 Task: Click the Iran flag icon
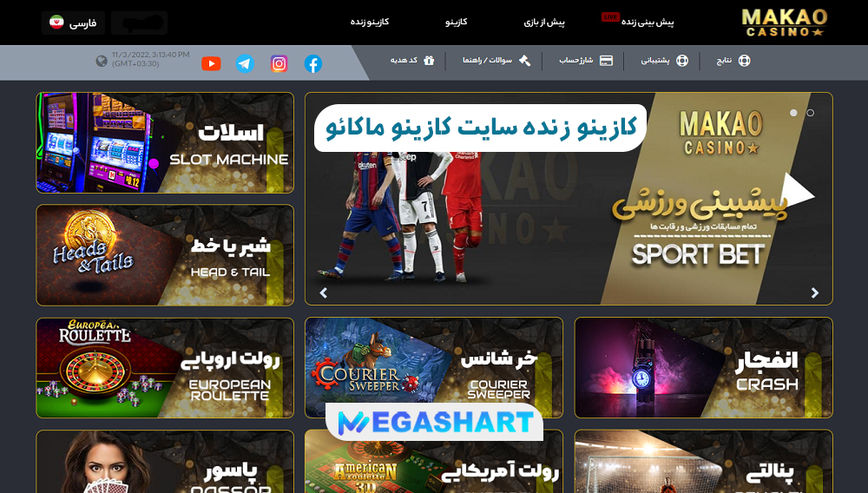tap(56, 22)
